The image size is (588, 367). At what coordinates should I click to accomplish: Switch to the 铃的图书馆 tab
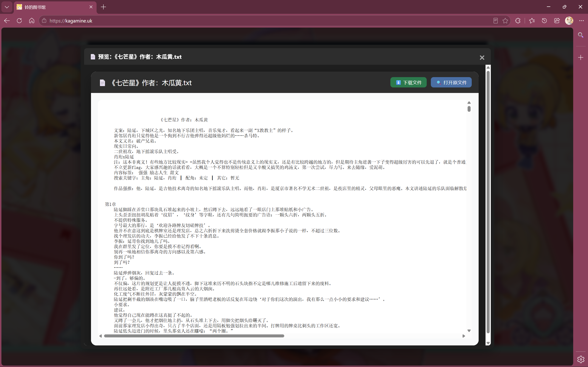(x=55, y=7)
